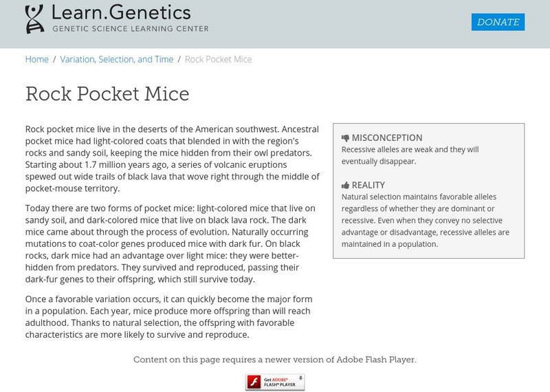The height and width of the screenshot is (392, 550).
Task: Click the DNA helix logo icon
Action: (34, 19)
